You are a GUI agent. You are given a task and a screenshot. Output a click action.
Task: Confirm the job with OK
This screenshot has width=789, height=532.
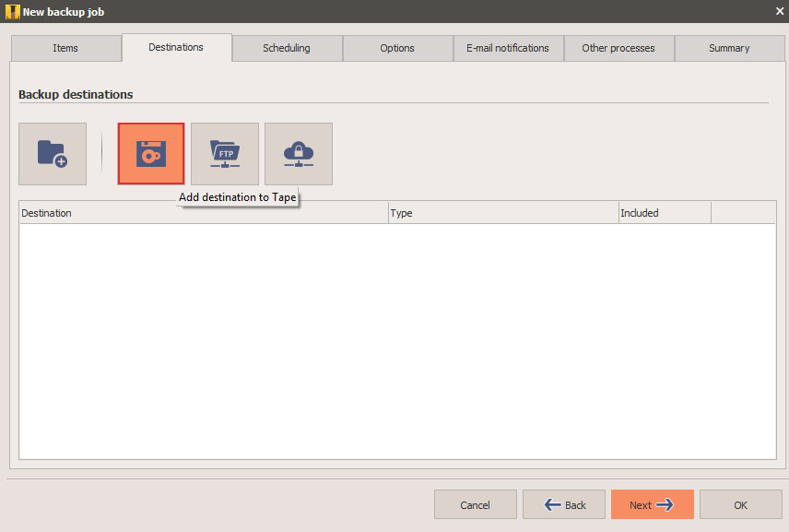(x=740, y=504)
